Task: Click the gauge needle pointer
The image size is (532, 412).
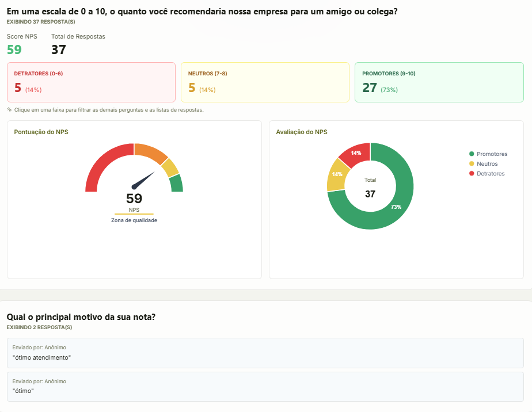Action: 143,181
